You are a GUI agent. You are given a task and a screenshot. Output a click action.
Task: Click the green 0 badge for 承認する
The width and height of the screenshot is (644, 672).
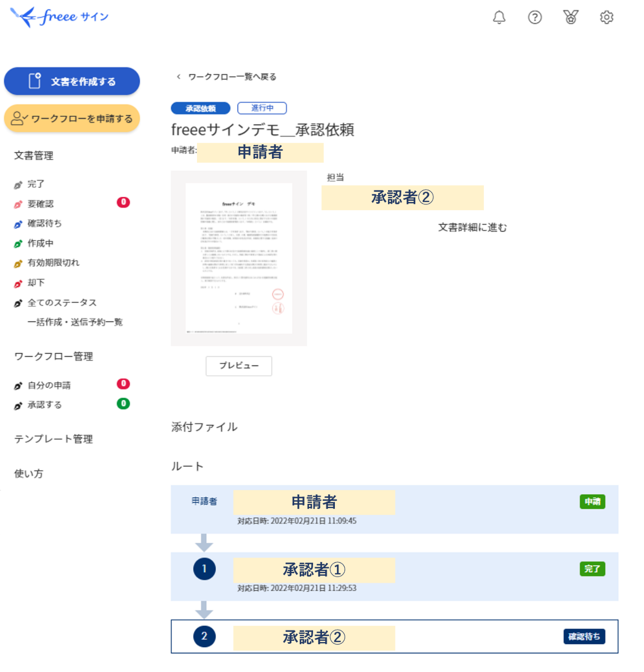(124, 404)
